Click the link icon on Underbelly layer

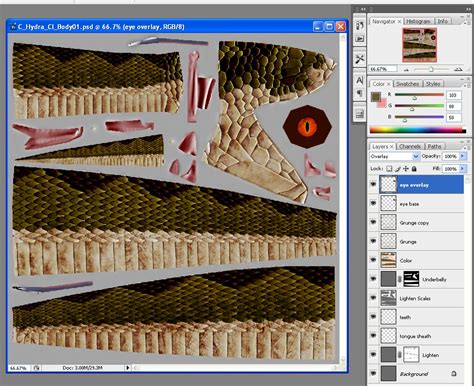(399, 279)
